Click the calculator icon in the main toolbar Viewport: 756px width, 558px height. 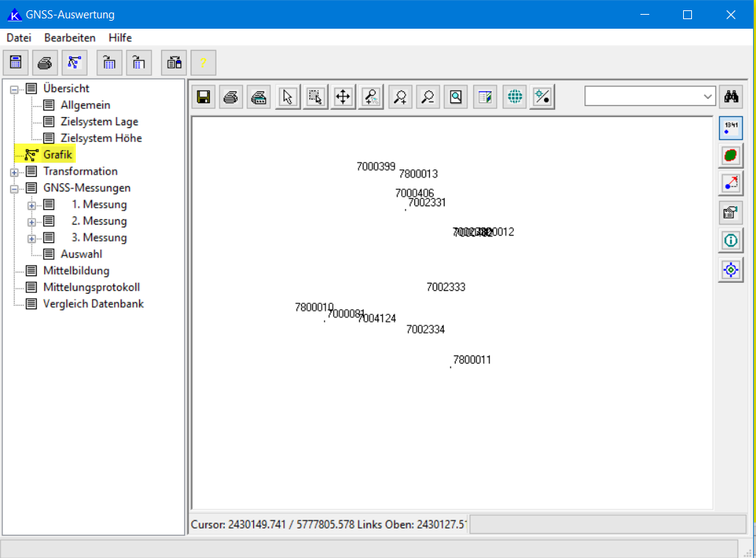(x=16, y=63)
